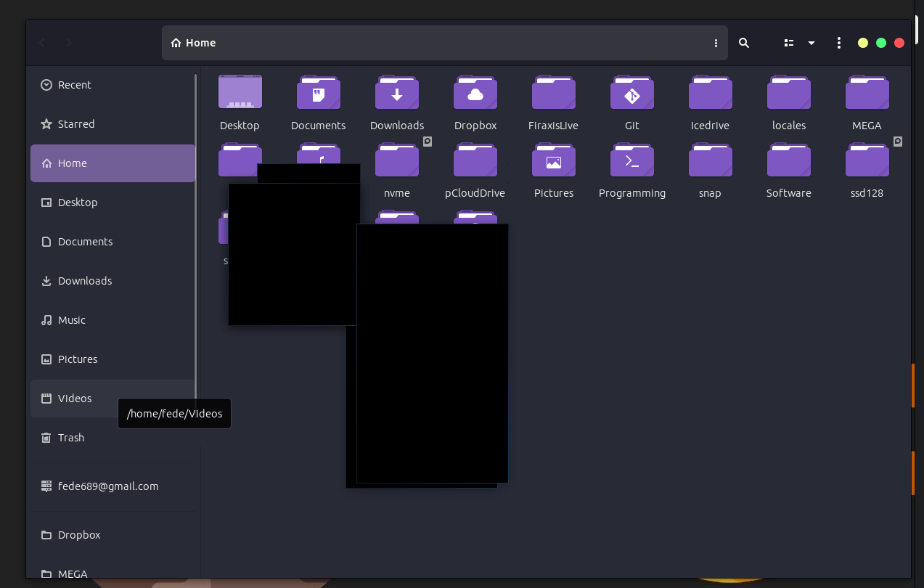This screenshot has height=588, width=924.
Task: Open the path bar options menu
Action: coord(716,43)
